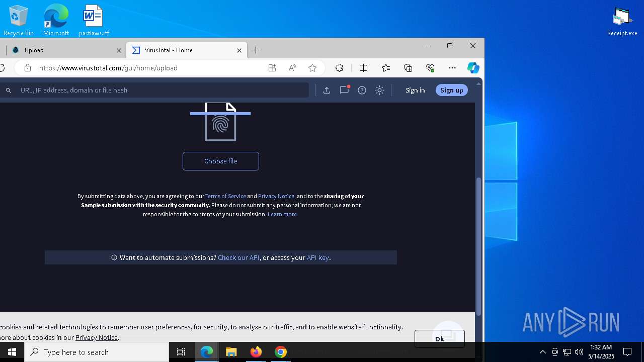The height and width of the screenshot is (362, 644).
Task: Open Collections in Edge toolbar
Action: pos(408,68)
